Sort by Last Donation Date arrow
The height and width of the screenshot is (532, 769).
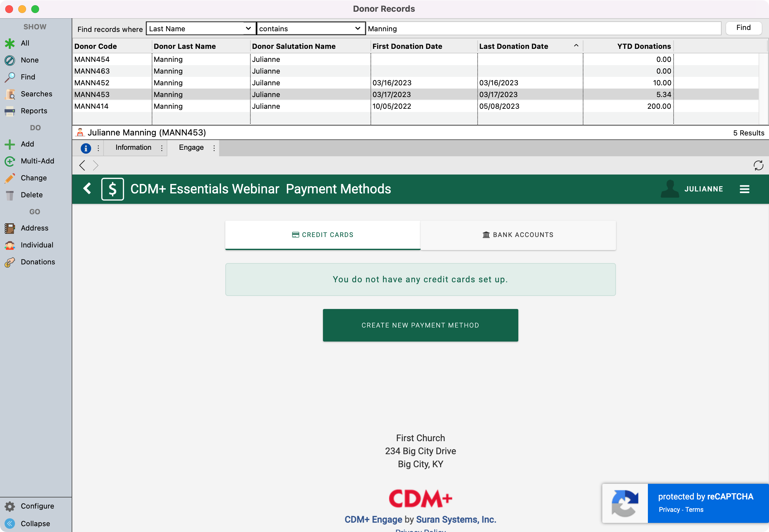click(x=576, y=46)
